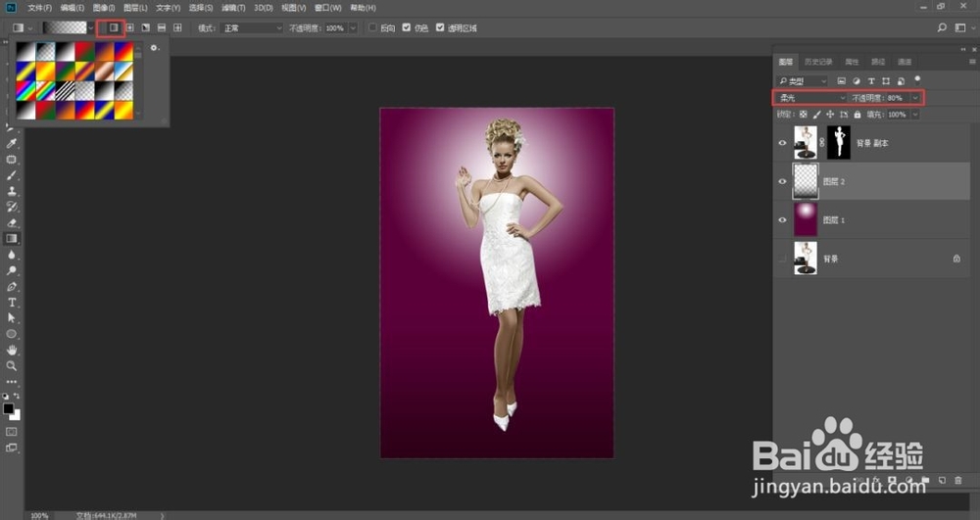This screenshot has height=520, width=980.
Task: Uncheck the 透明区域 checkbox
Action: point(440,27)
